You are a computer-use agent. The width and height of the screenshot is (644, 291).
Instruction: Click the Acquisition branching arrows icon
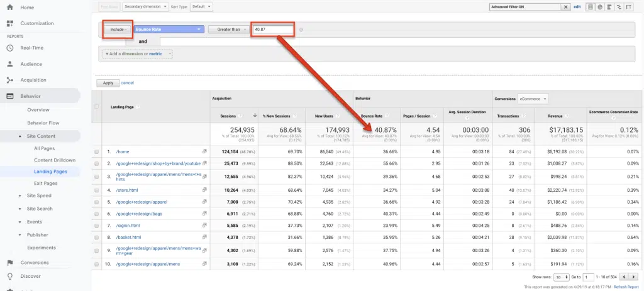coord(10,80)
